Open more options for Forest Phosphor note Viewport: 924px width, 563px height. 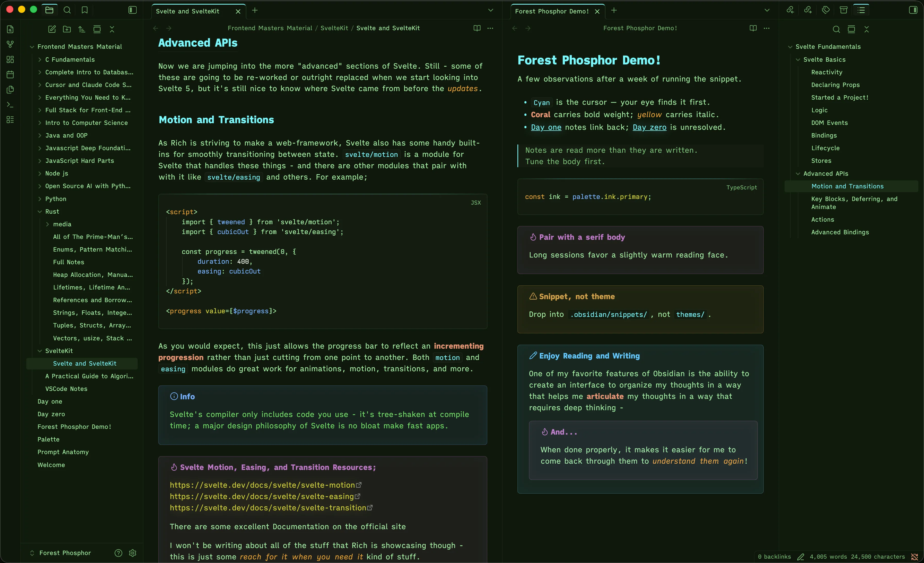point(766,28)
